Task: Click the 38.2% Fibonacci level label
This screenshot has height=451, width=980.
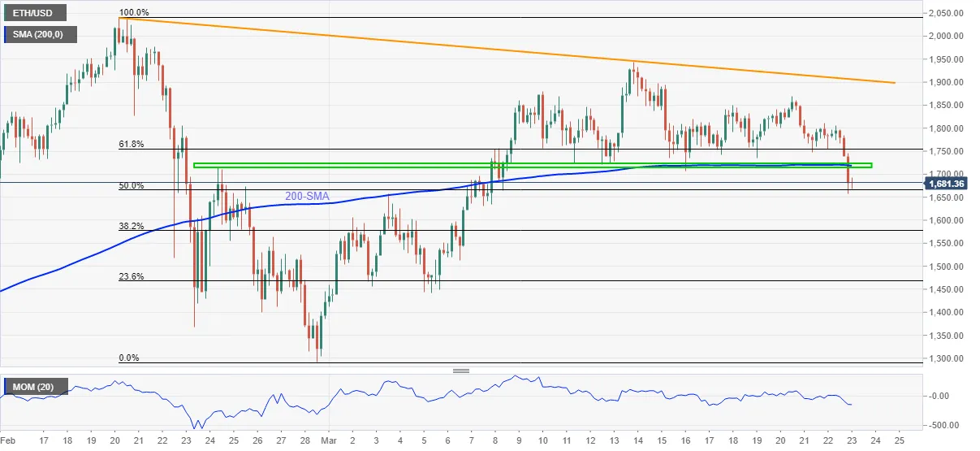Action: coord(132,226)
